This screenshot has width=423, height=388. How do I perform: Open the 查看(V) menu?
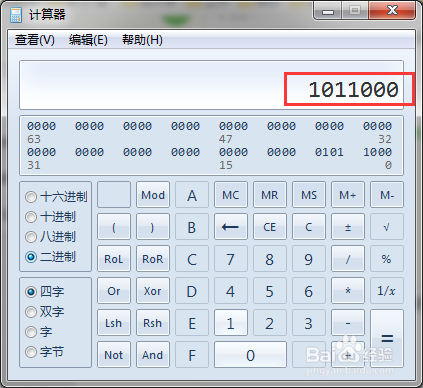click(35, 40)
